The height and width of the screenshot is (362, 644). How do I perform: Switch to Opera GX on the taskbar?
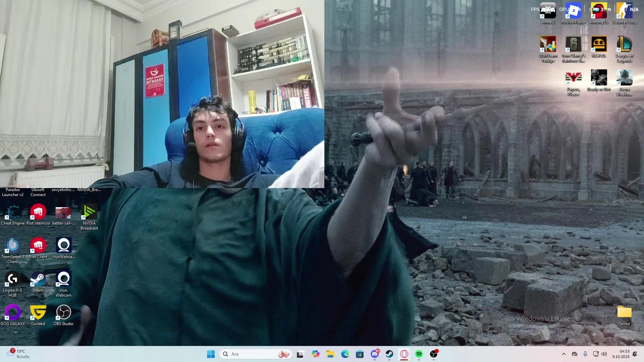(404, 354)
